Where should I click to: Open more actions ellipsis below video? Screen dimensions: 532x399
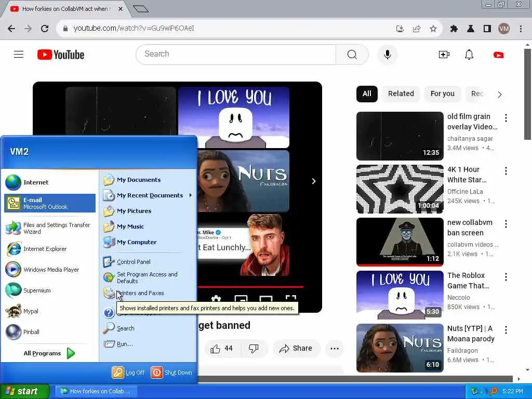[334, 349]
